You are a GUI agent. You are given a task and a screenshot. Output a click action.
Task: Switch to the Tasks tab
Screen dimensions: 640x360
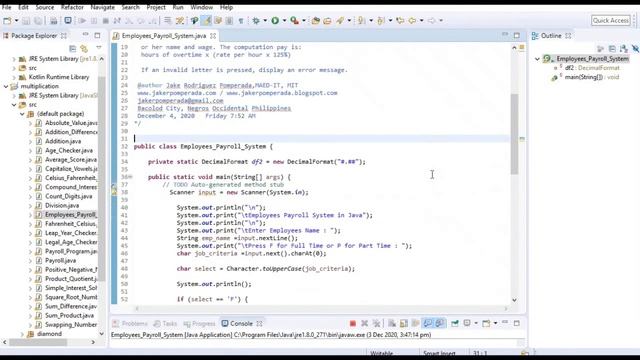[165, 323]
